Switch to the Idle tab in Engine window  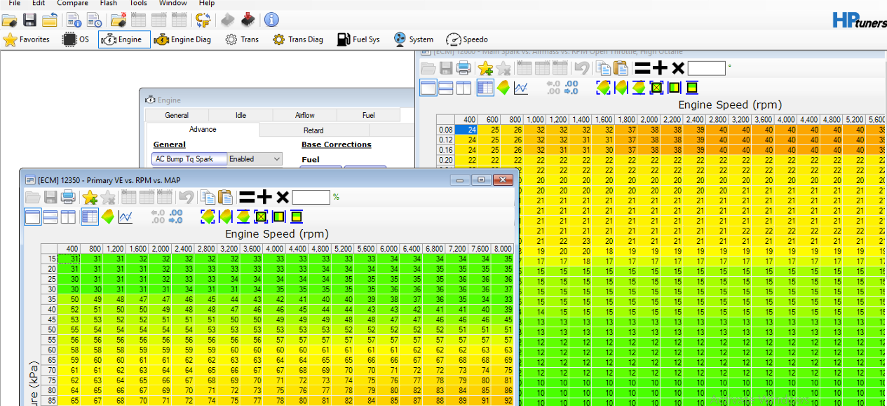click(240, 115)
